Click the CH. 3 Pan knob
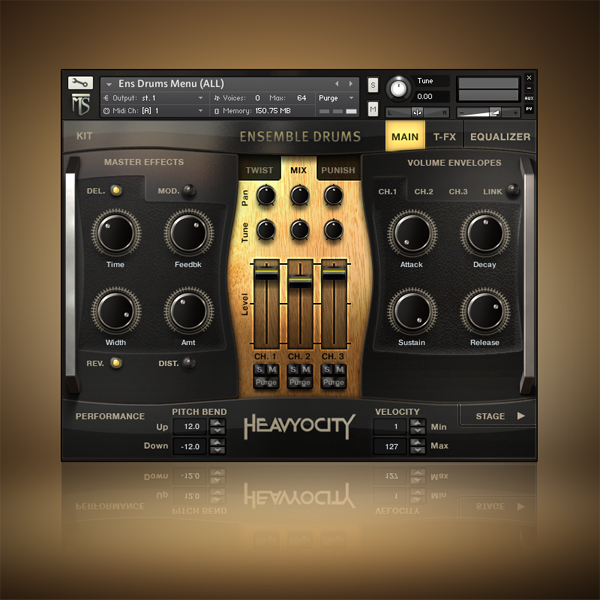 [x=333, y=197]
